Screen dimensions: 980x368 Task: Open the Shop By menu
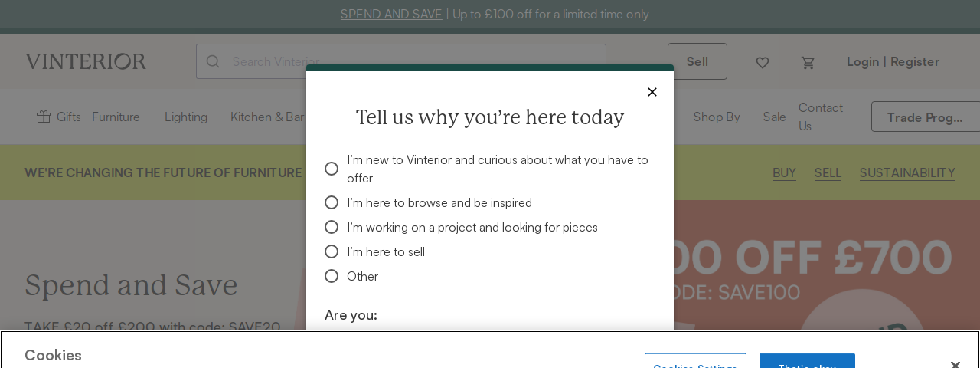[717, 117]
